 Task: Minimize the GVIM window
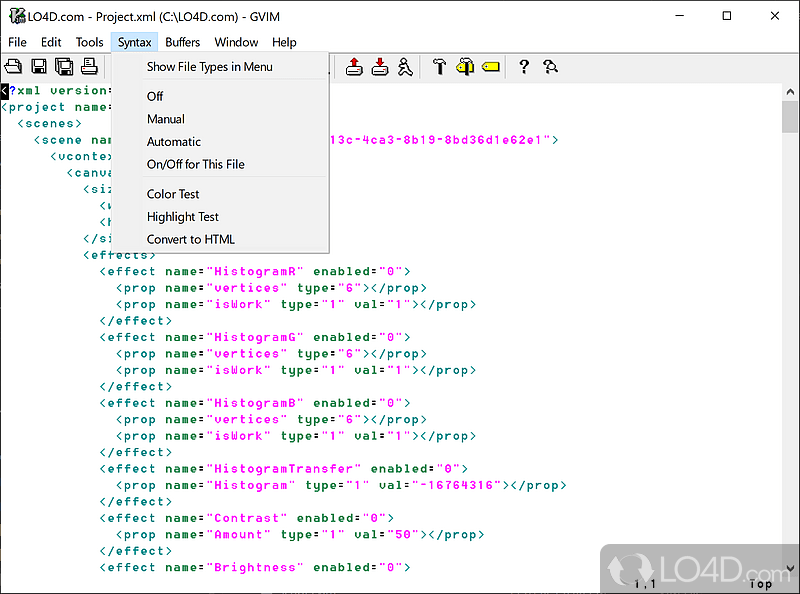pyautogui.click(x=679, y=16)
